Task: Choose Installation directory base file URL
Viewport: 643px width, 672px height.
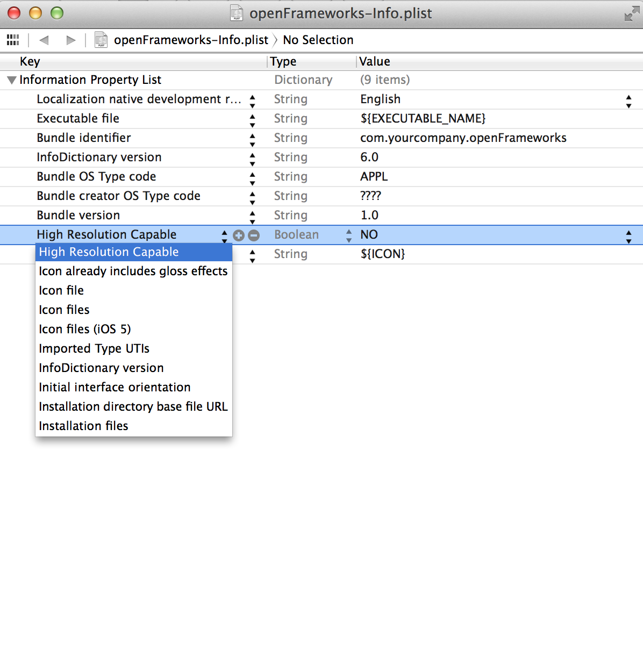Action: (134, 406)
